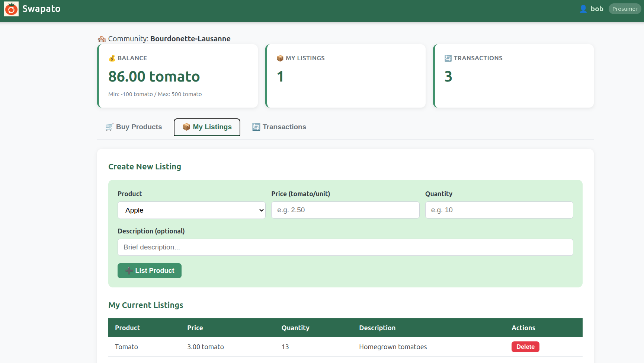This screenshot has width=644, height=363.
Task: Open the Product dropdown showing Apple
Action: point(192,210)
